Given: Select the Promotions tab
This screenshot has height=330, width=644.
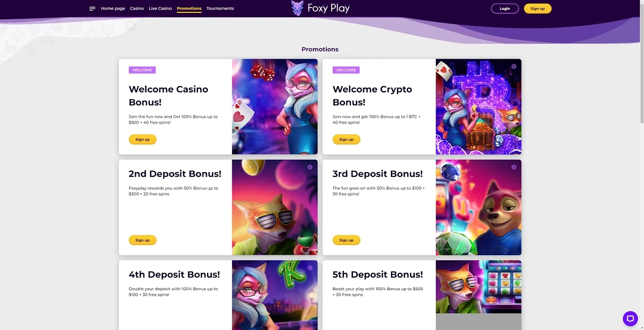Looking at the screenshot, I should click(189, 9).
